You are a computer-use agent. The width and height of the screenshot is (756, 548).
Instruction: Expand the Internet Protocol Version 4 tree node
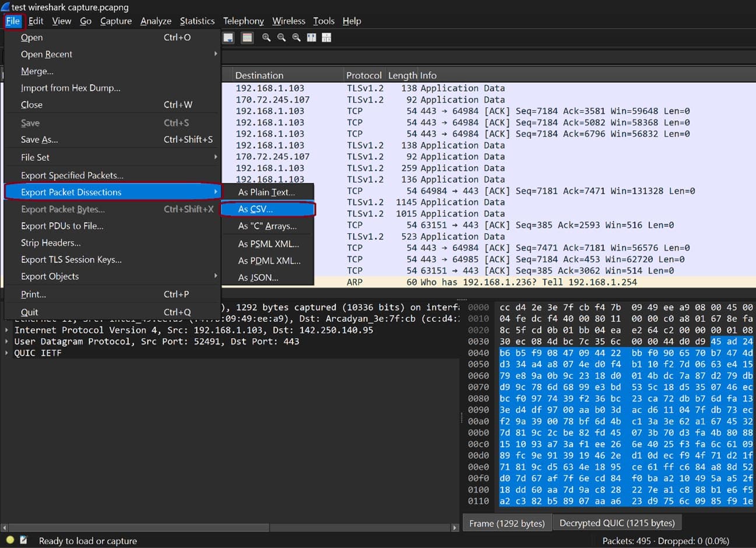click(x=6, y=330)
